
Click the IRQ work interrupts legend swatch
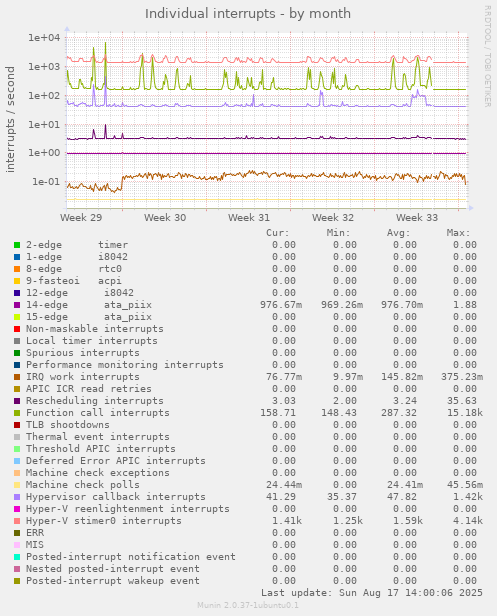tap(17, 377)
